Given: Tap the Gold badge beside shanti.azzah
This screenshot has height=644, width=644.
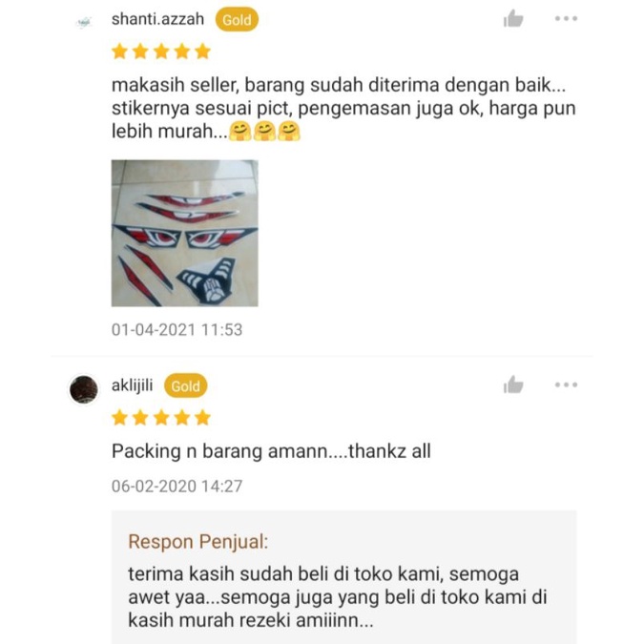Looking at the screenshot, I should pyautogui.click(x=237, y=20).
